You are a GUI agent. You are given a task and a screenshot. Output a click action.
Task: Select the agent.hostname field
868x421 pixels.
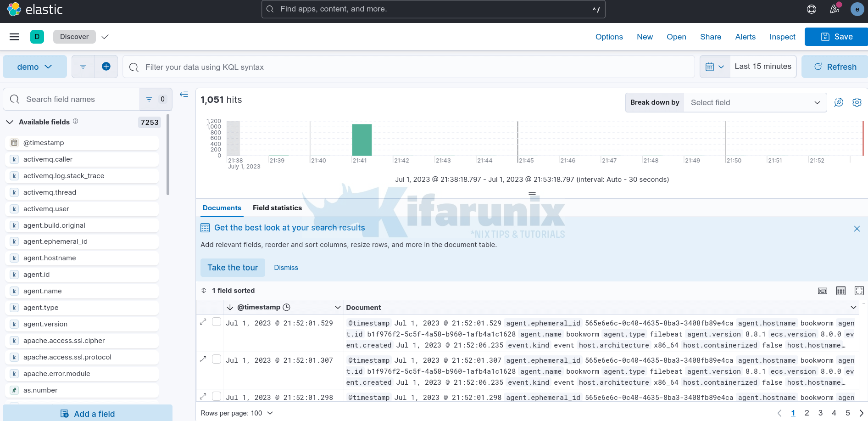pos(82,258)
